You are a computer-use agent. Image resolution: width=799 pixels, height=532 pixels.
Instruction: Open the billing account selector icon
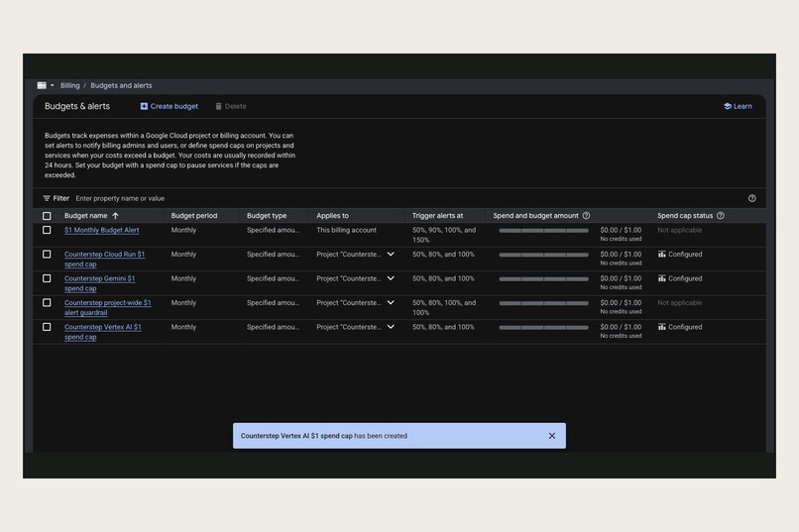coord(42,85)
